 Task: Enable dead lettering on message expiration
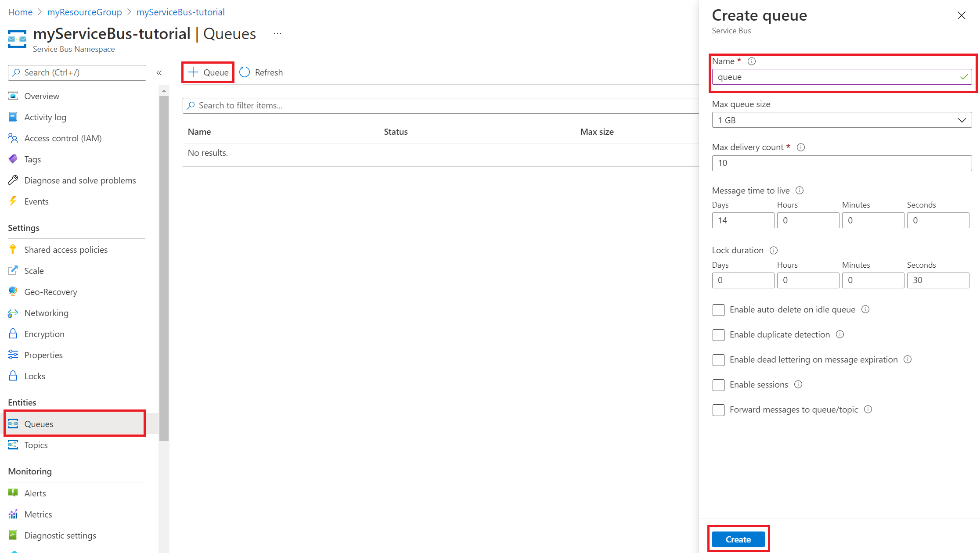coord(717,359)
